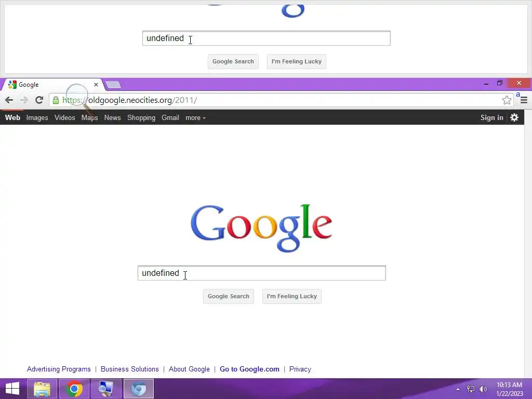This screenshot has width=532, height=399.
Task: Click the green padlock security icon
Action: (56, 100)
